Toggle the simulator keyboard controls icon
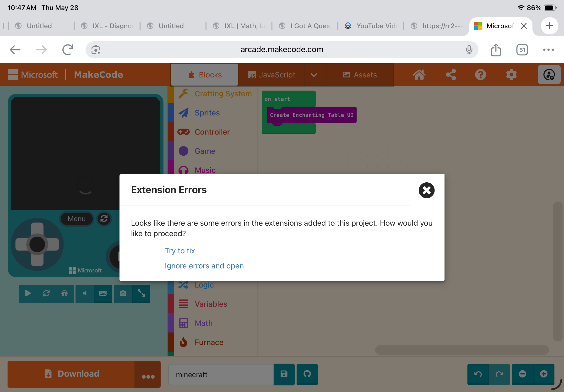 point(103,293)
